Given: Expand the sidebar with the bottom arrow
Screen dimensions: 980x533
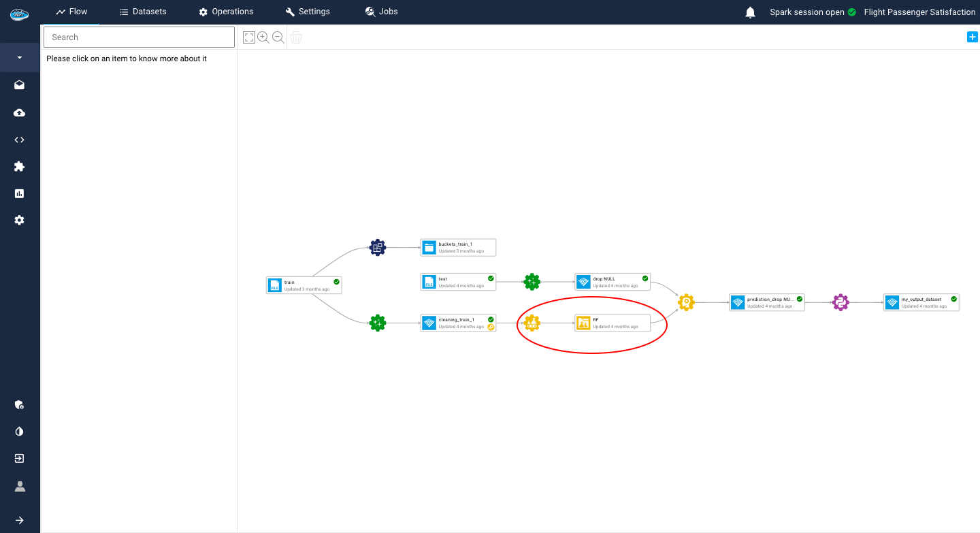Looking at the screenshot, I should 19,520.
